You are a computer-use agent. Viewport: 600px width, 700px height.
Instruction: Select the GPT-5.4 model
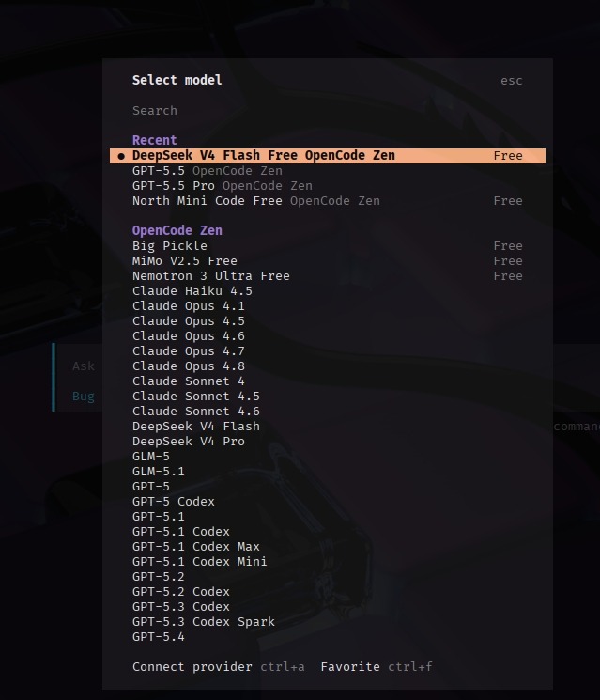click(x=328, y=637)
